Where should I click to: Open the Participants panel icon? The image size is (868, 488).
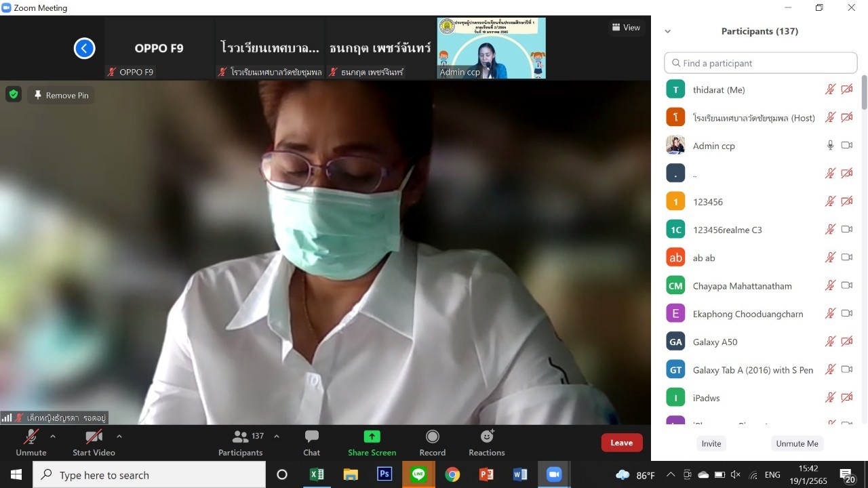point(241,437)
